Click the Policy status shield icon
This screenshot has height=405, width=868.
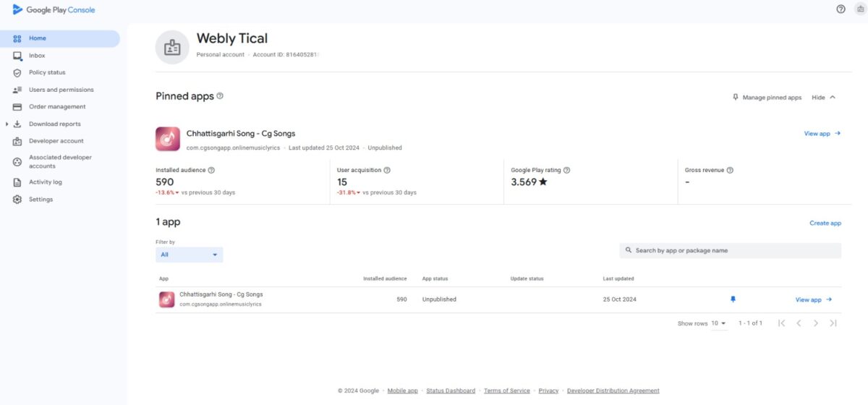pos(17,72)
